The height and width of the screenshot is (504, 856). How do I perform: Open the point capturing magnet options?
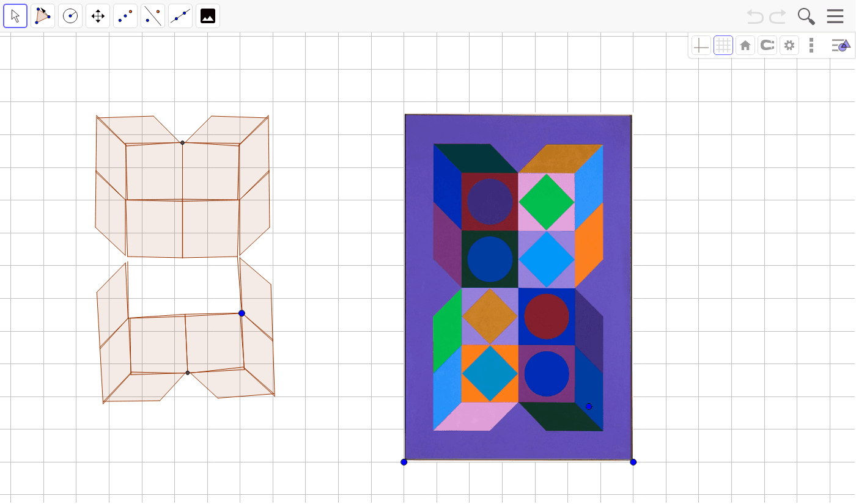click(767, 45)
